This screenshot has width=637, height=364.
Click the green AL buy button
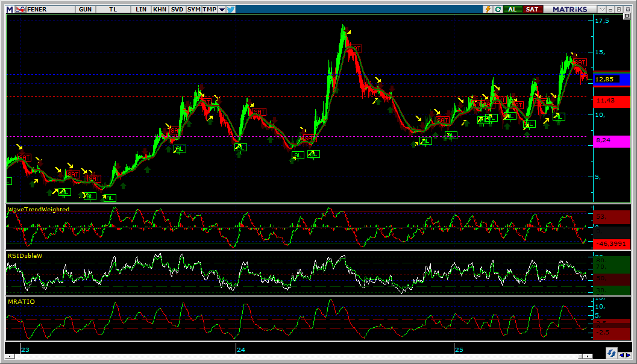pos(513,9)
